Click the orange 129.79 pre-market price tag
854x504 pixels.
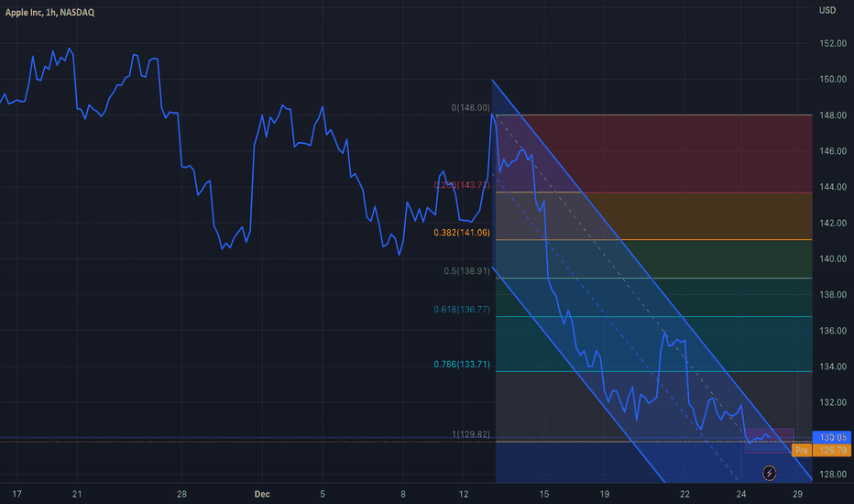pos(832,450)
